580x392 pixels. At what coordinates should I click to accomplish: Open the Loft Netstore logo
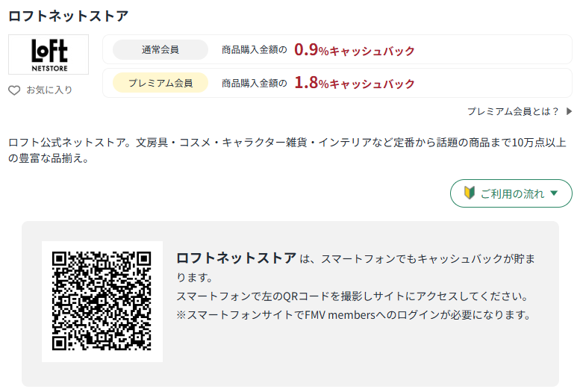click(x=49, y=55)
